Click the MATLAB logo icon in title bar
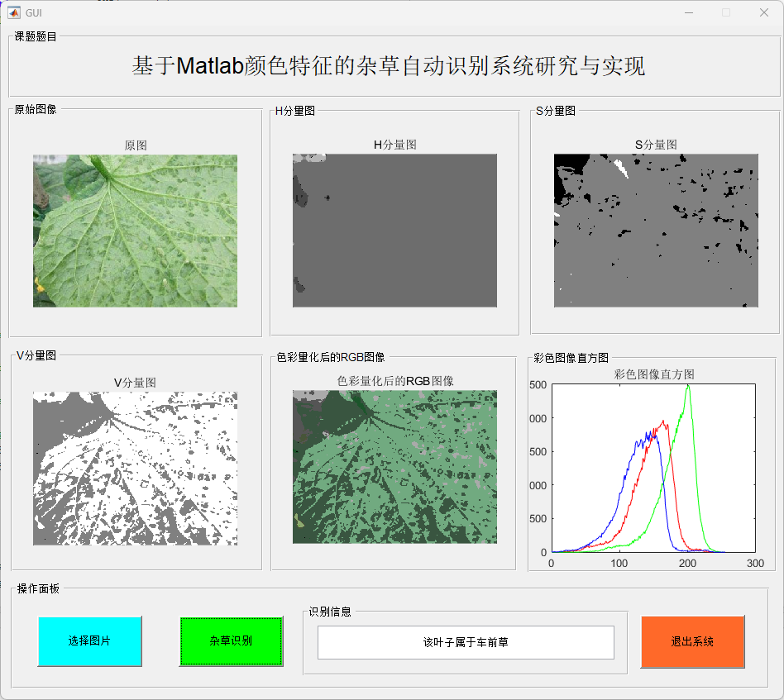This screenshot has width=784, height=700. 14,12
